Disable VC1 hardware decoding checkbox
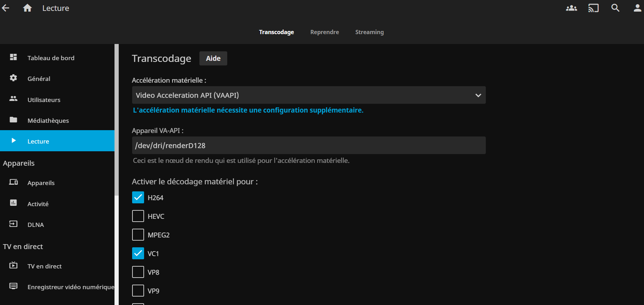Image resolution: width=644 pixels, height=305 pixels. [x=138, y=254]
